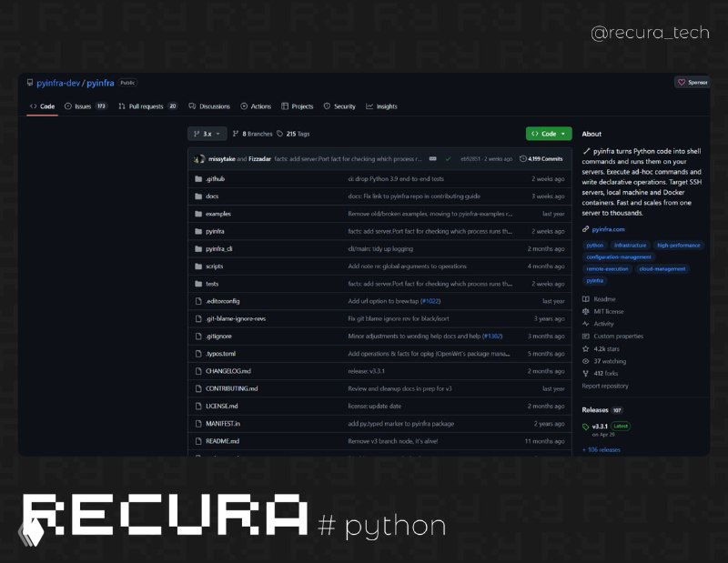Open the 3.x branch selector
The width and height of the screenshot is (728, 563).
click(207, 134)
